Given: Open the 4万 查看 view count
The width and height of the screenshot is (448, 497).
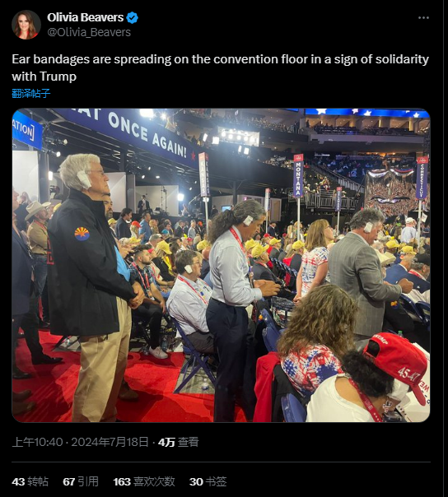Looking at the screenshot, I should coord(179,442).
